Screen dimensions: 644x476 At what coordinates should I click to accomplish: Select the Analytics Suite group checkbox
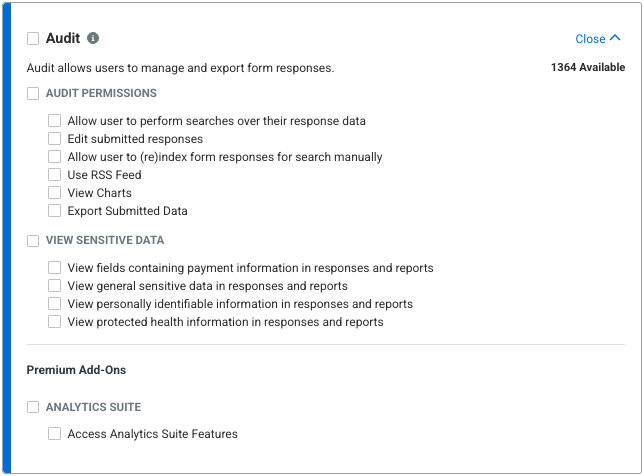[x=33, y=407]
